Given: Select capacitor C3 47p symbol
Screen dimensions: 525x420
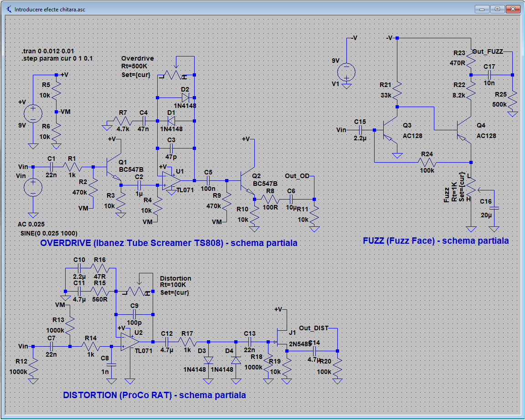Looking at the screenshot, I should (171, 148).
